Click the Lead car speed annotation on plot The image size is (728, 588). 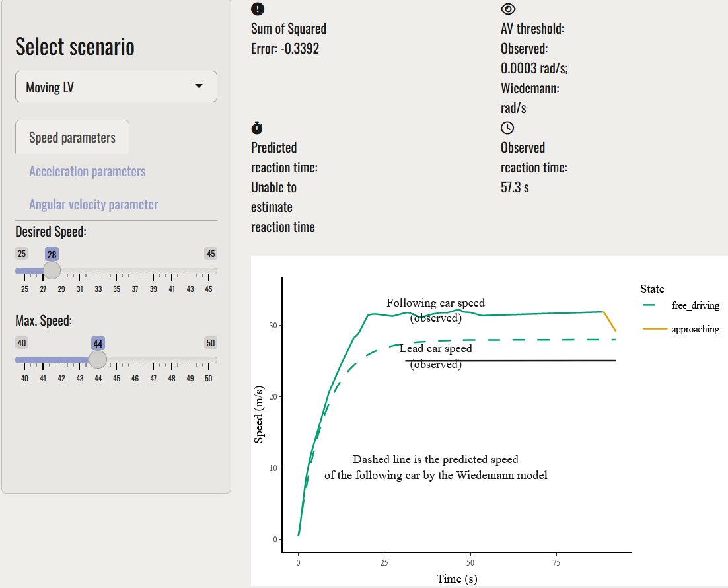click(x=435, y=349)
